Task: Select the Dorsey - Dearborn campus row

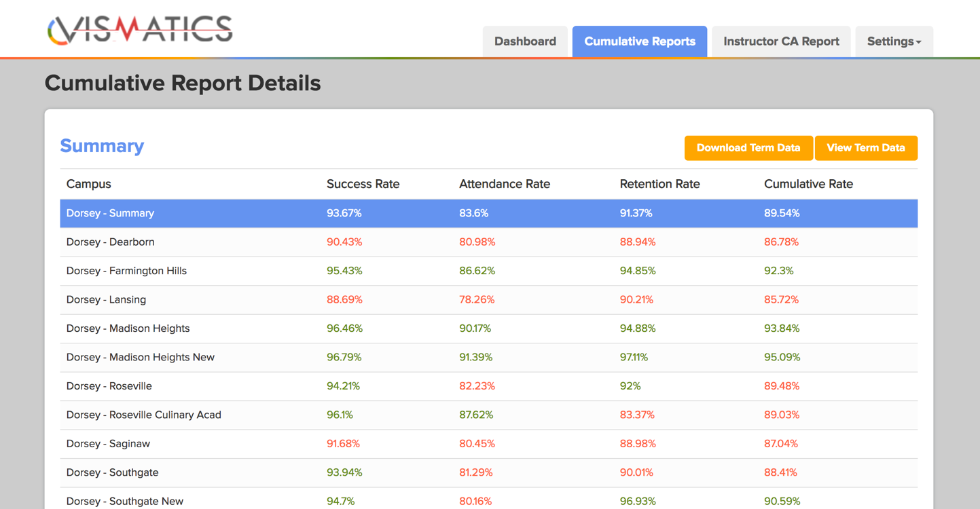Action: coord(489,242)
